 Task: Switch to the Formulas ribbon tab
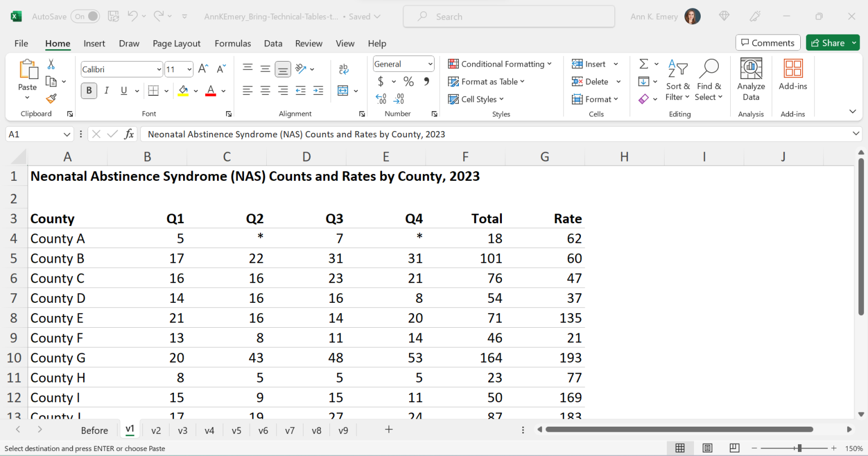click(232, 44)
